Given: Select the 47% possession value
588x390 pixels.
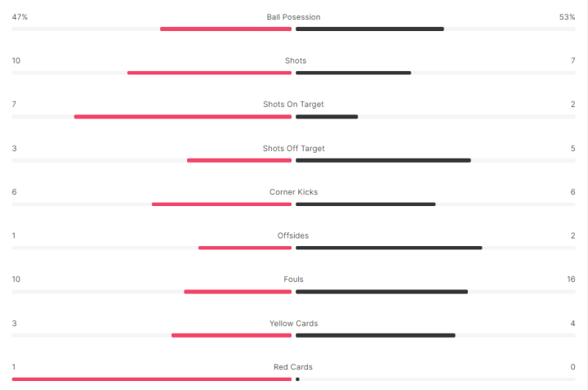Looking at the screenshot, I should coord(20,17).
